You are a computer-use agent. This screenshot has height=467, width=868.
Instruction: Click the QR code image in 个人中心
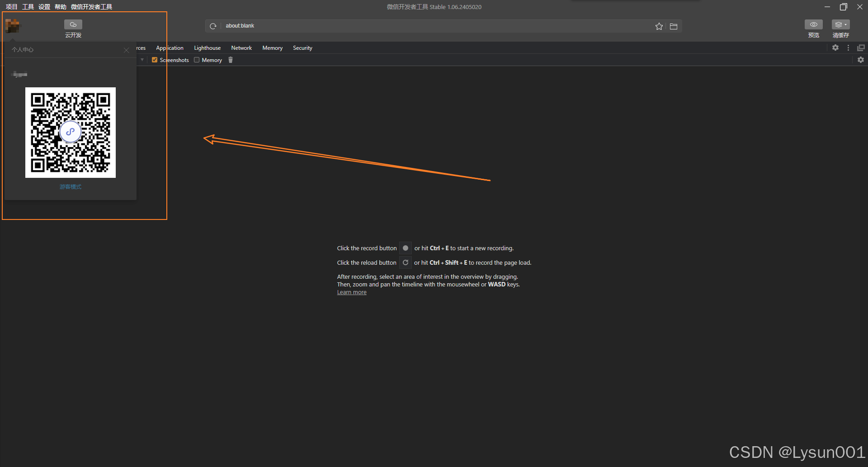click(71, 133)
